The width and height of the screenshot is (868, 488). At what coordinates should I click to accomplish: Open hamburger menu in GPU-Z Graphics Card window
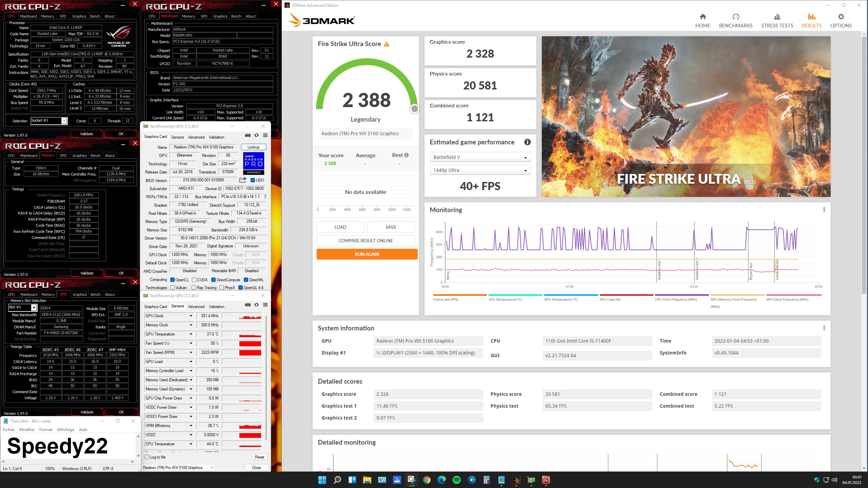click(265, 135)
